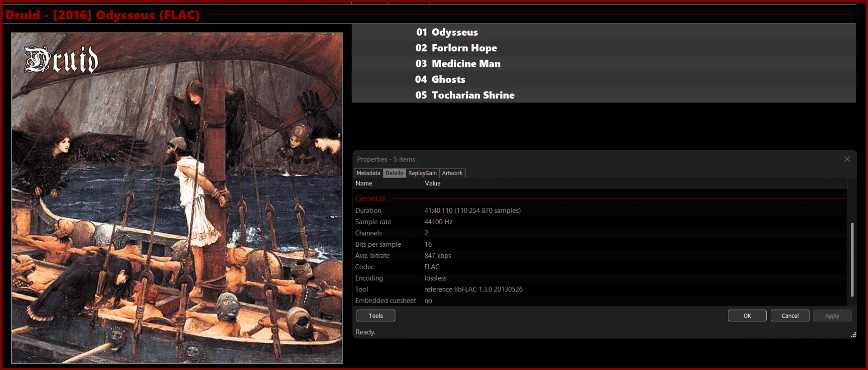The image size is (868, 370).
Task: Switch to the Metadata tab
Action: pyautogui.click(x=368, y=173)
